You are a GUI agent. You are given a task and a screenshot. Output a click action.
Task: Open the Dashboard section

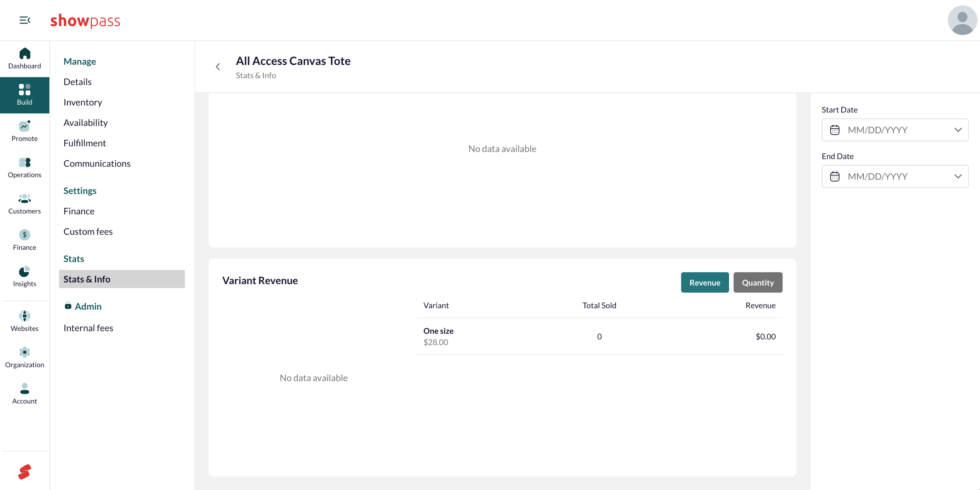point(25,58)
